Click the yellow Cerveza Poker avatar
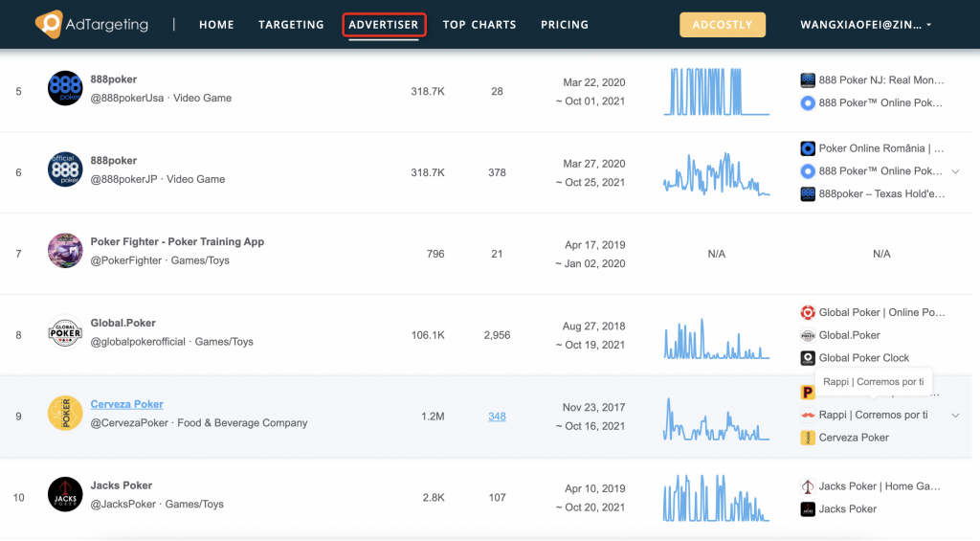This screenshot has width=980, height=541. pos(65,414)
